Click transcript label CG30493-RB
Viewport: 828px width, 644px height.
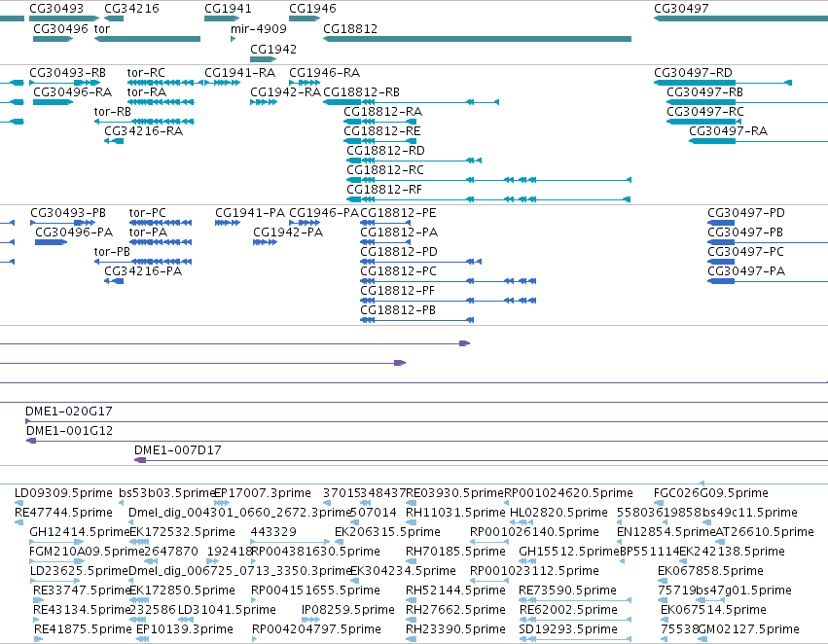click(x=67, y=73)
